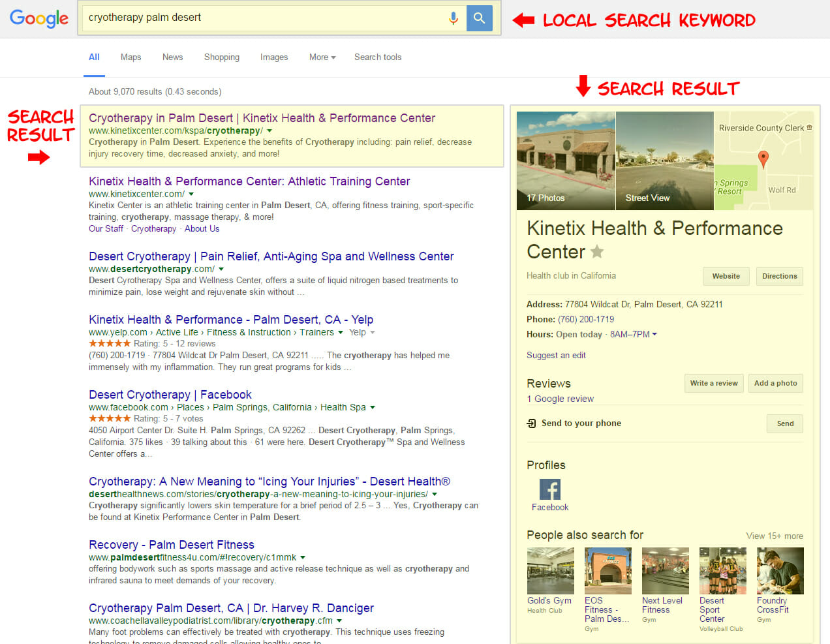Expand dropdown arrow beside www.kinetixcenter.com/ URL
830x644 pixels.
point(191,194)
